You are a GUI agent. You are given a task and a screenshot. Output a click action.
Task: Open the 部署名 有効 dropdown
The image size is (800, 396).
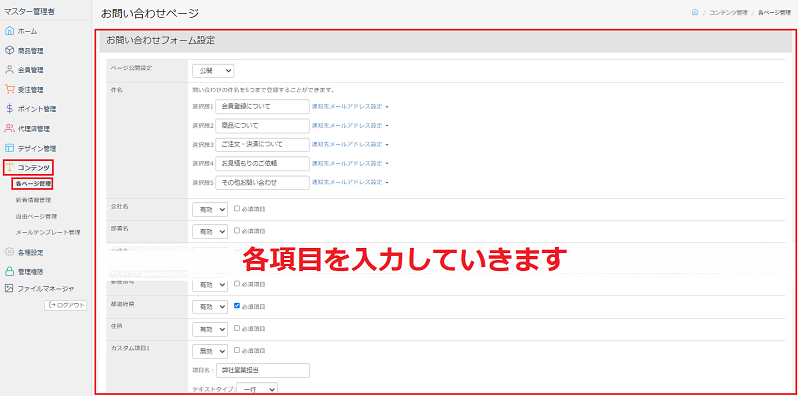(210, 231)
